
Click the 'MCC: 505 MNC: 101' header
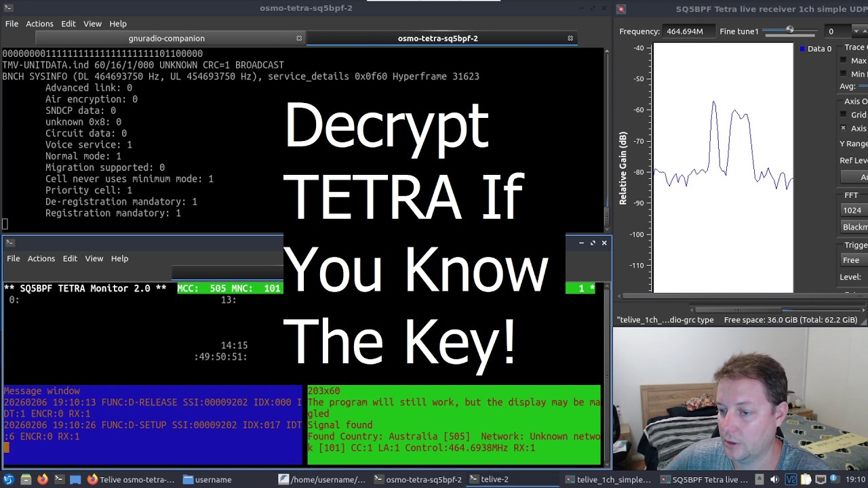[x=229, y=288]
